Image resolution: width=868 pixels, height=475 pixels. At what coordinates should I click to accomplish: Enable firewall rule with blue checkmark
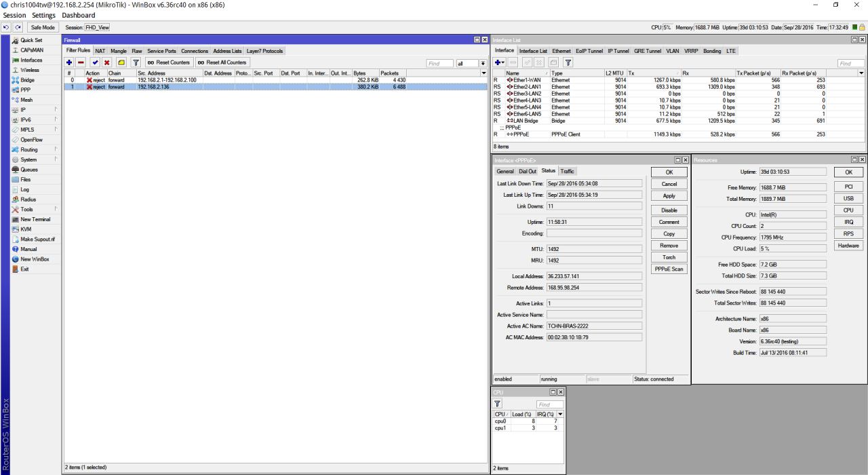point(94,62)
